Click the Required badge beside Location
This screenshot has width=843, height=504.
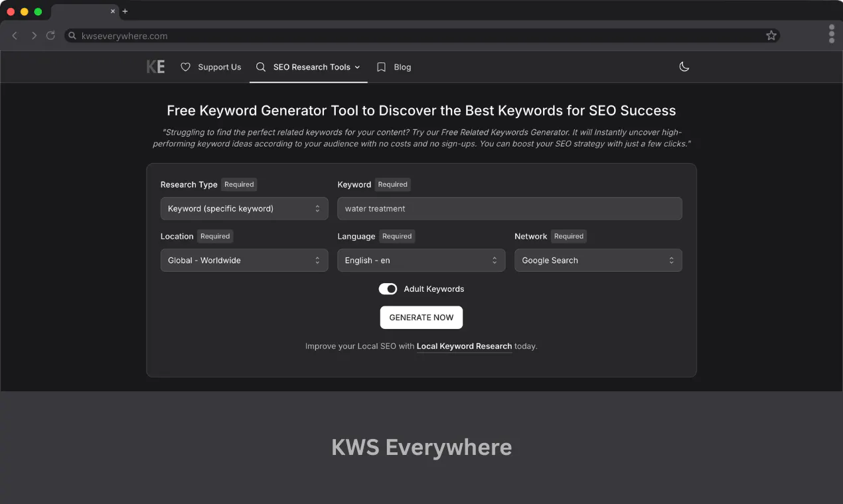point(215,236)
